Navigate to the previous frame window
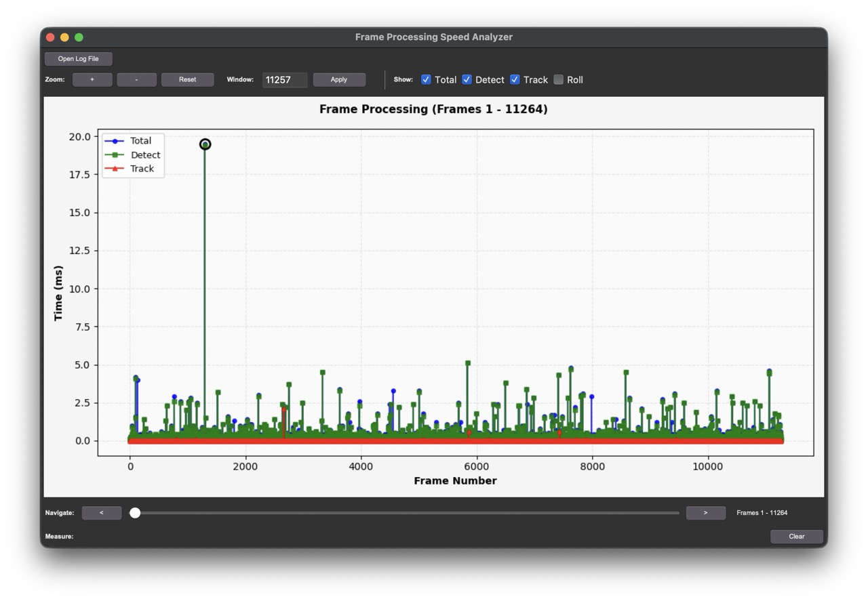The width and height of the screenshot is (868, 601). click(101, 513)
